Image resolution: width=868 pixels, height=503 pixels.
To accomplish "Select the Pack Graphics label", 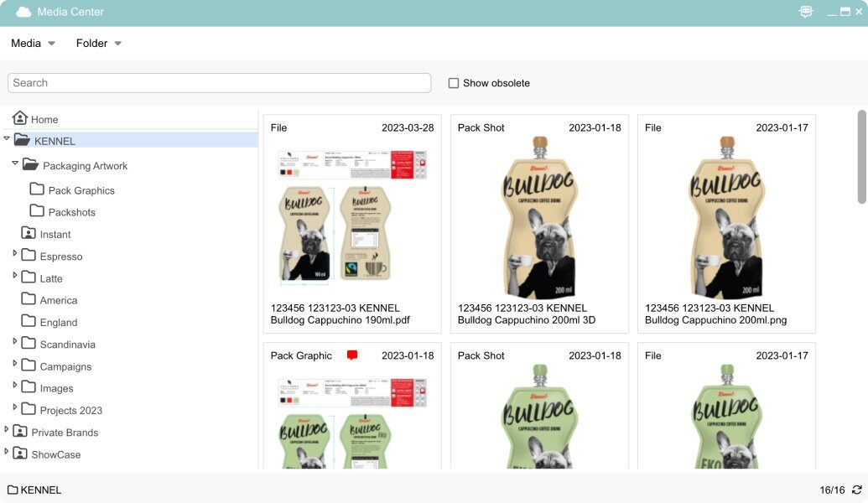I will click(81, 190).
